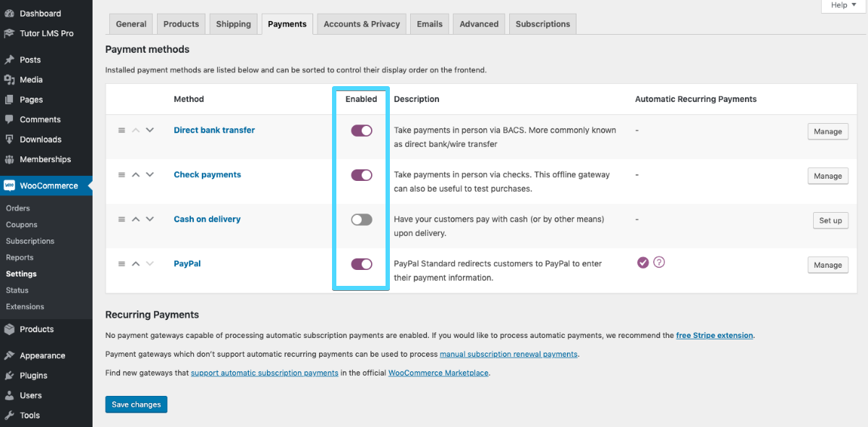Open the Emails tab
Viewport: 868px width, 427px height.
click(430, 24)
